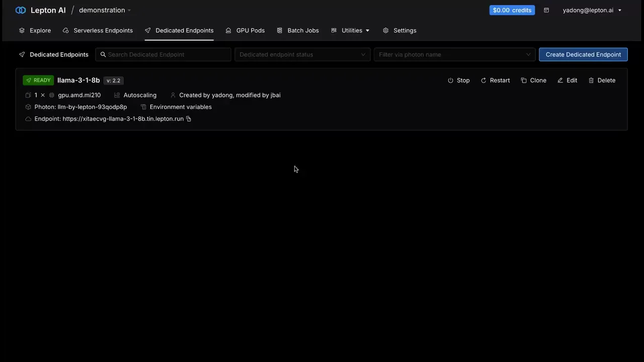Go to the Explore tab
This screenshot has height=362, width=644.
(x=35, y=30)
